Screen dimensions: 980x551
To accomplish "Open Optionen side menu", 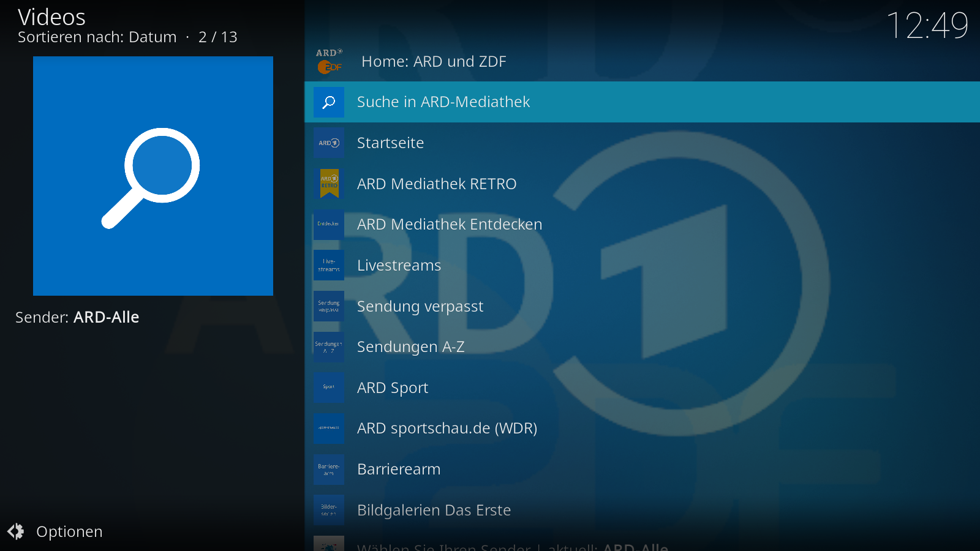I will coord(55,531).
